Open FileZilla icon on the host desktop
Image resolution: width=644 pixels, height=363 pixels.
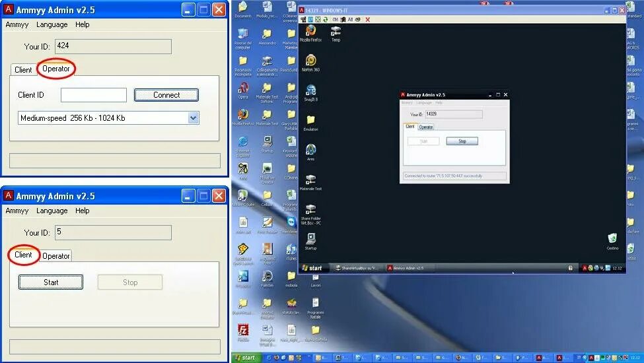(242, 333)
